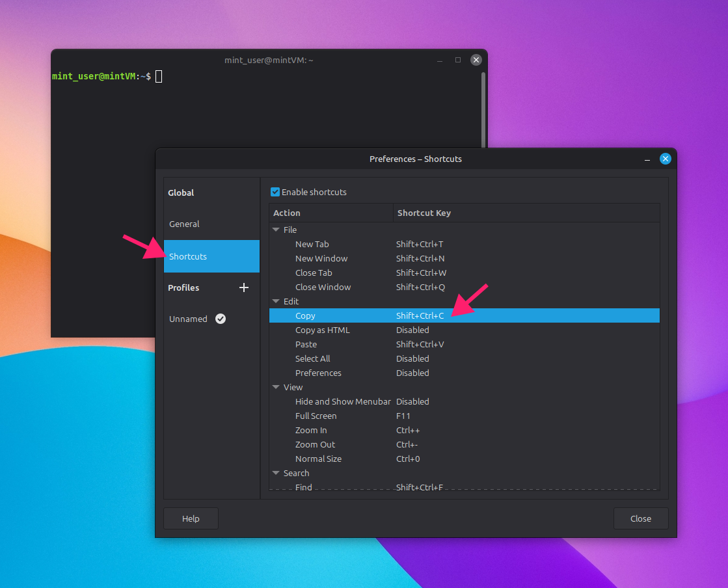Collapse the Edit group triangle
The height and width of the screenshot is (588, 728).
click(x=276, y=301)
